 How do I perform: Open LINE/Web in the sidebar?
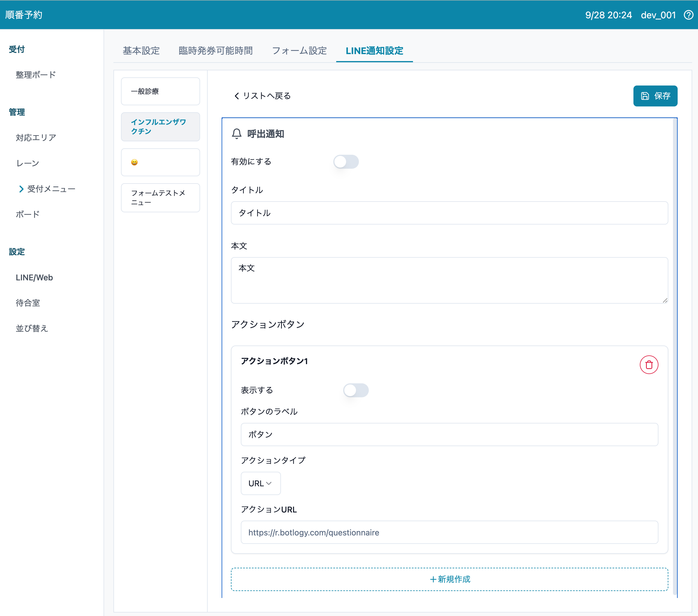click(x=34, y=277)
